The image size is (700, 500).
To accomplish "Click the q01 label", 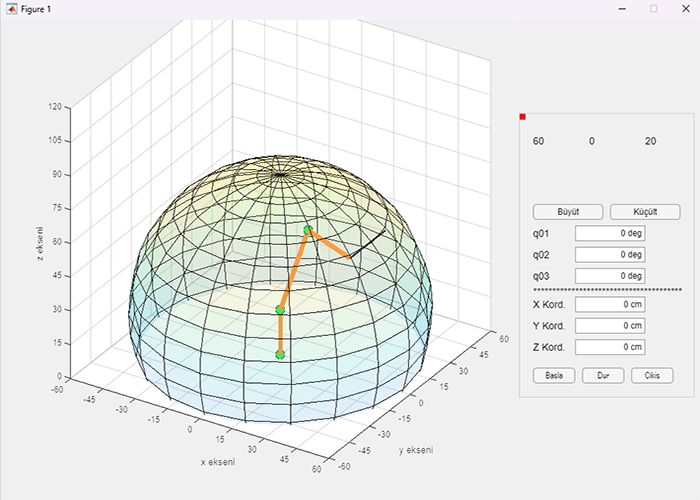I will (541, 233).
